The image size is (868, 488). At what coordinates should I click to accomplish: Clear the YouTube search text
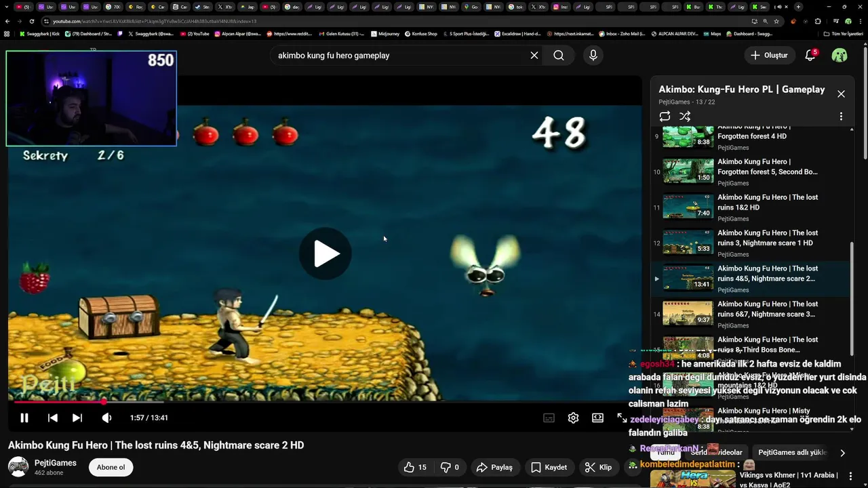point(534,56)
